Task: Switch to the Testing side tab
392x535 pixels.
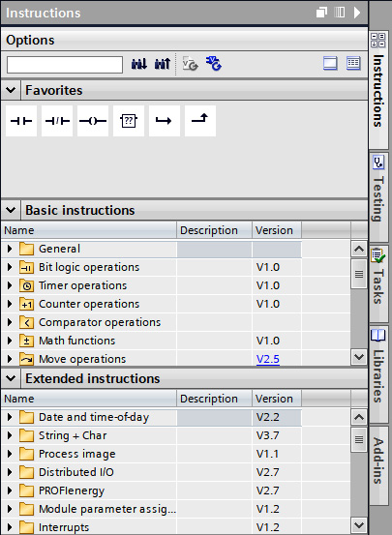Action: 378,197
